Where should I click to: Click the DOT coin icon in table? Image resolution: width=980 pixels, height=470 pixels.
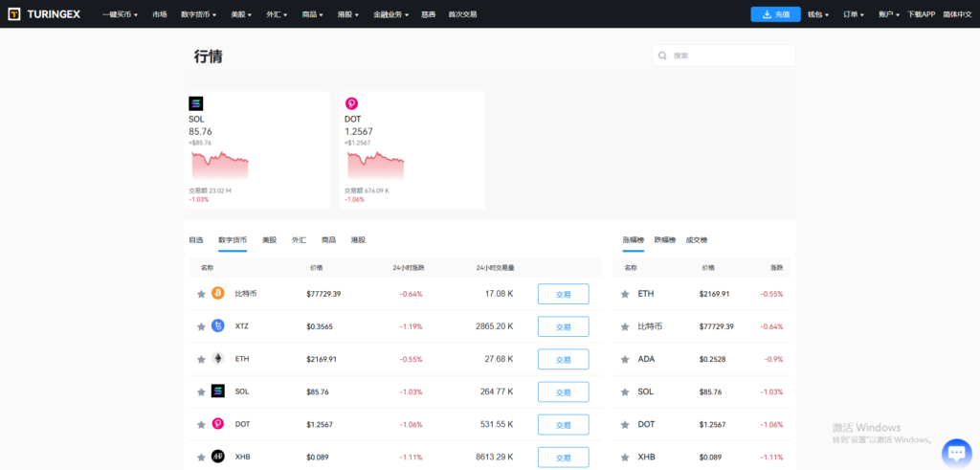click(x=217, y=424)
